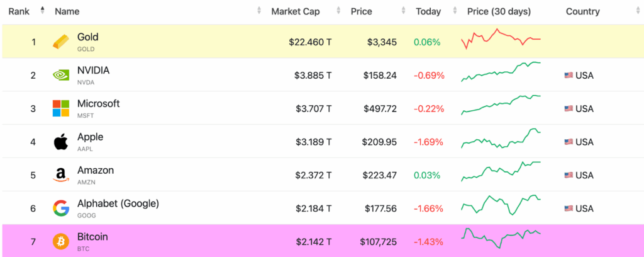Click the USA flag in NVIDIA row
This screenshot has height=257, width=644.
click(x=569, y=76)
